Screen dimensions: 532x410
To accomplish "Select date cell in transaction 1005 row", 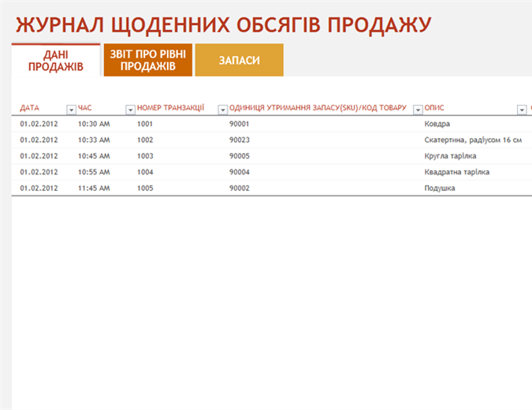I will coord(39,188).
